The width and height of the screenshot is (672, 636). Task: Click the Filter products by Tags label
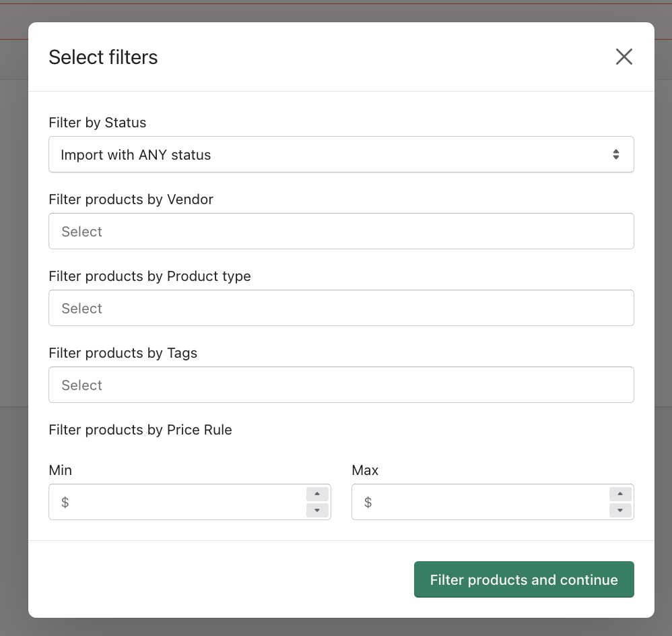click(123, 353)
